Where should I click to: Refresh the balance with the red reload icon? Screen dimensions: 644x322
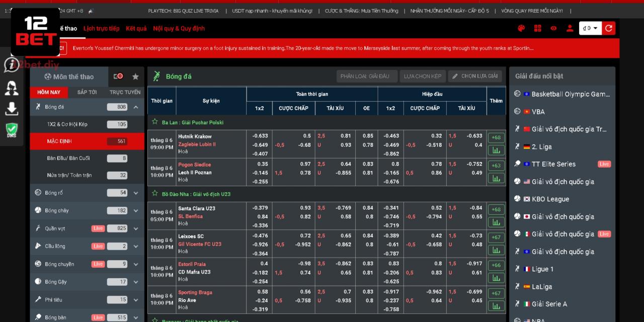[x=608, y=28]
